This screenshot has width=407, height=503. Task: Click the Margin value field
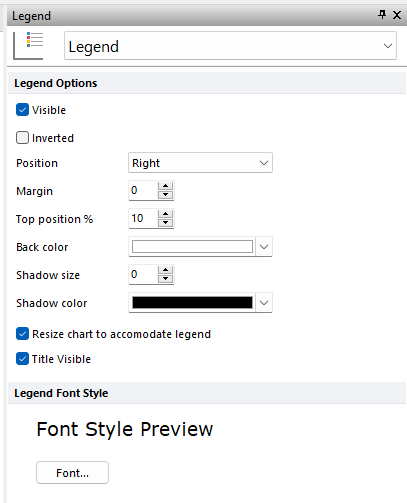(x=143, y=190)
